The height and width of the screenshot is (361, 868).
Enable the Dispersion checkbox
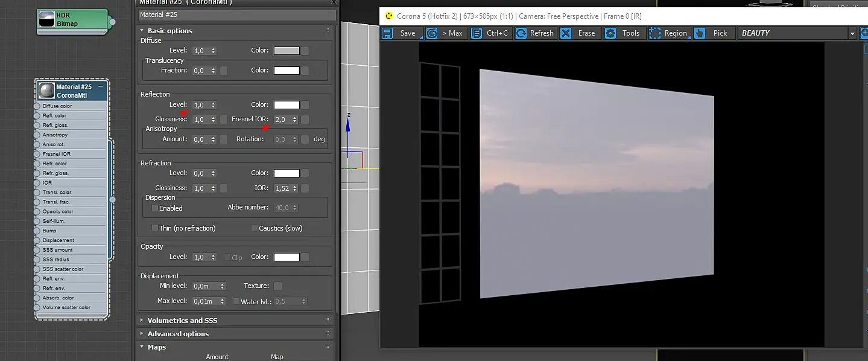155,208
